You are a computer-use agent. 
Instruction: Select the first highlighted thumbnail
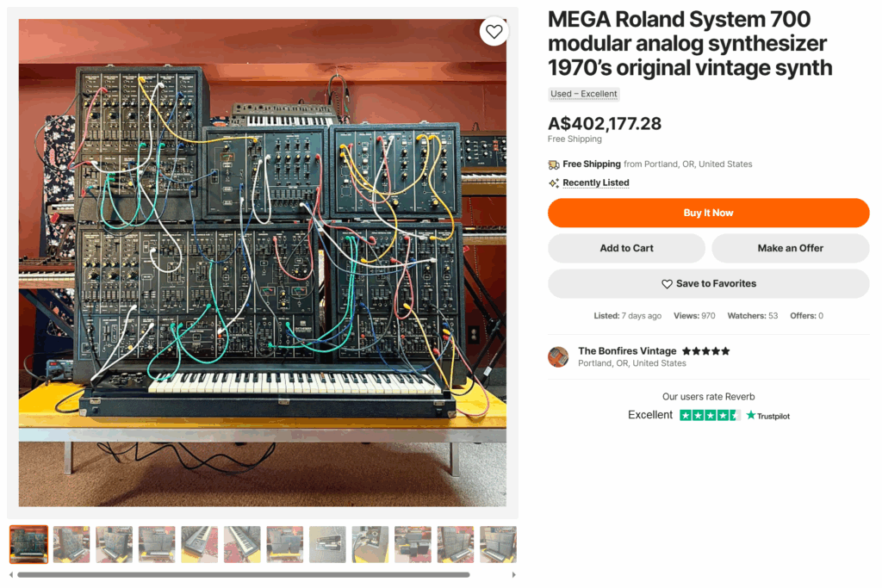28,544
